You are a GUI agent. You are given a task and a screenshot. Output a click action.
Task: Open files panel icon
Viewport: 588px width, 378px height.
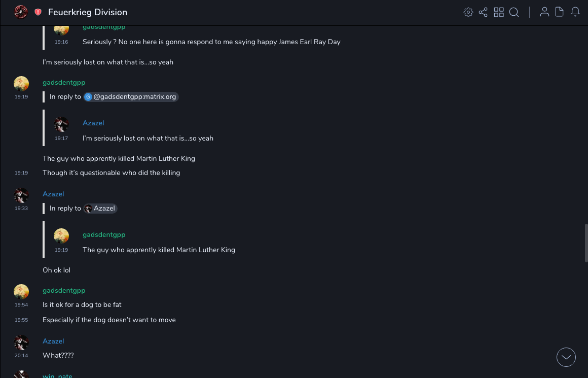[560, 12]
